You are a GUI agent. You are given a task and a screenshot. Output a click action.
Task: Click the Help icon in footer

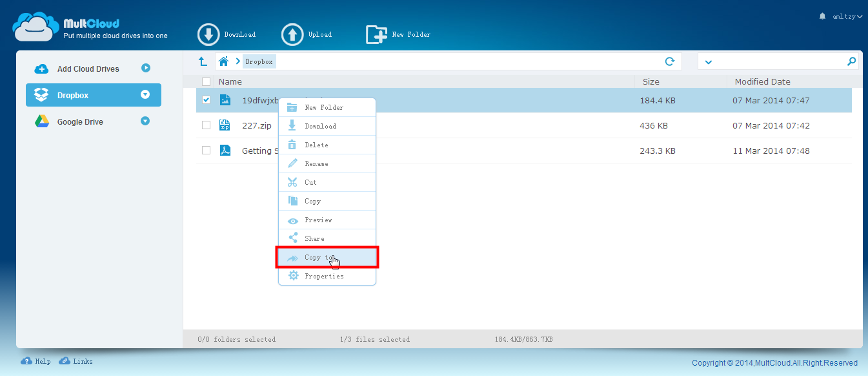(x=26, y=361)
